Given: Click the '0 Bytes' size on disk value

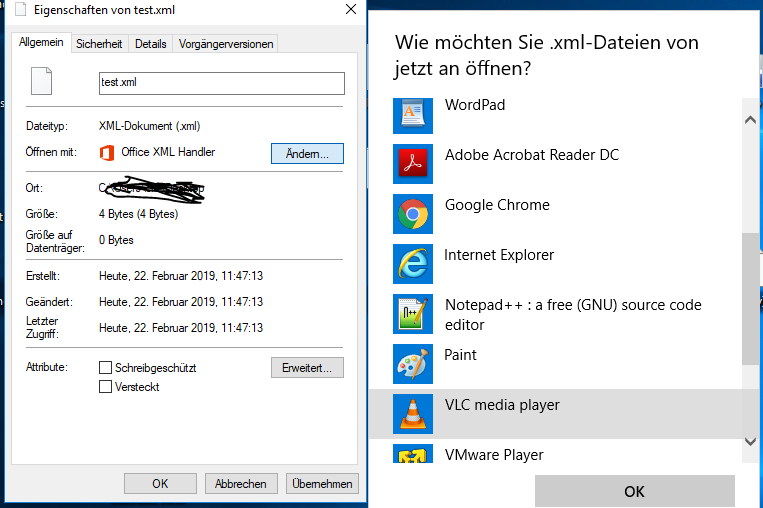Looking at the screenshot, I should click(116, 240).
